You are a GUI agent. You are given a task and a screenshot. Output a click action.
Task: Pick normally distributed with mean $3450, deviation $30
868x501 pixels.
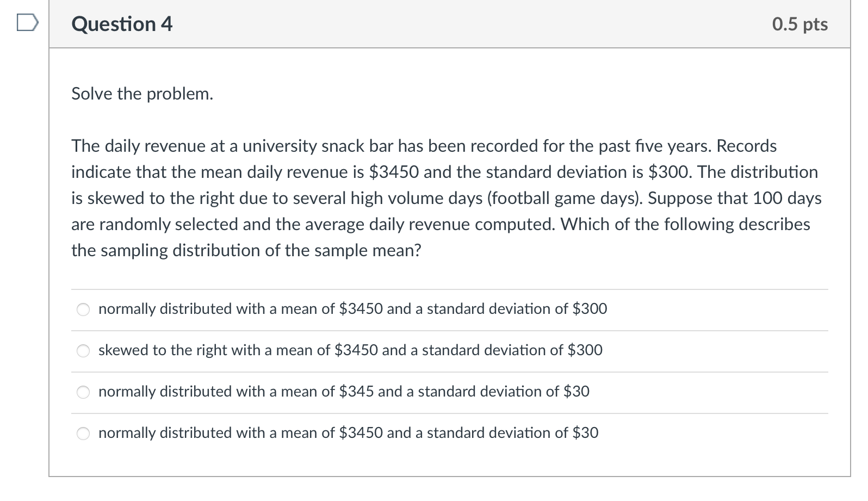point(83,434)
